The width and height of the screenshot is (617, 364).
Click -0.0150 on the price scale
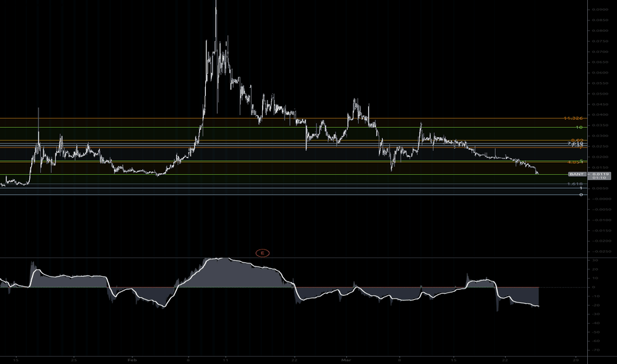(601, 230)
